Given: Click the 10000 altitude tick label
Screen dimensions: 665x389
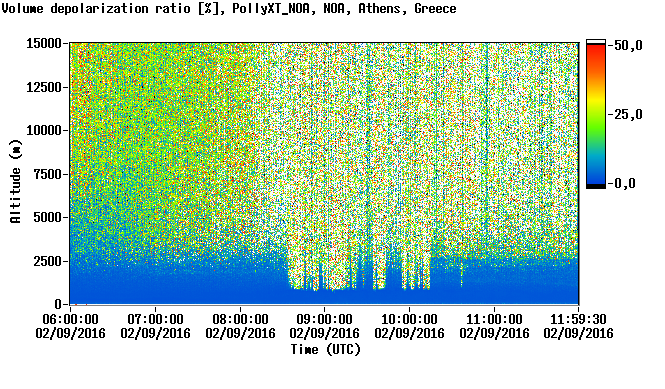Looking at the screenshot, I should (44, 130).
